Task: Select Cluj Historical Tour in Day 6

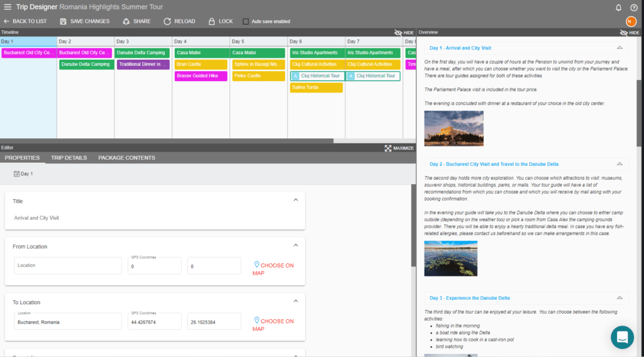Action: click(318, 75)
